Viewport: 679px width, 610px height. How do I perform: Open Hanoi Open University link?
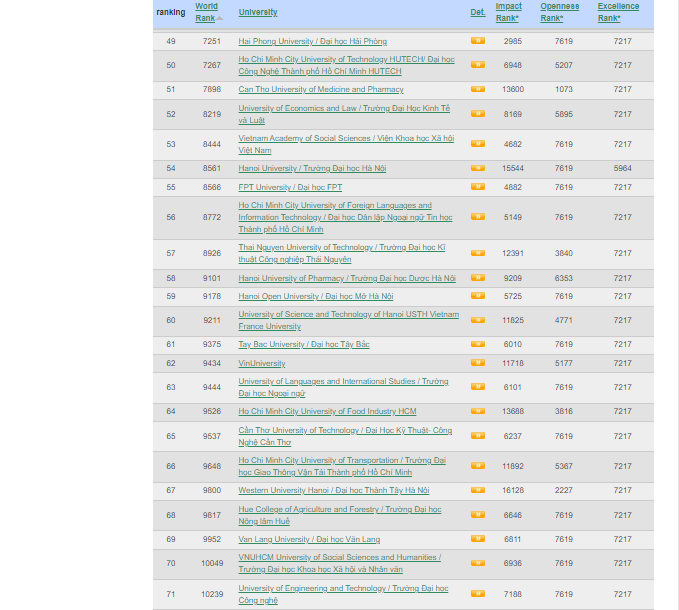tap(316, 296)
